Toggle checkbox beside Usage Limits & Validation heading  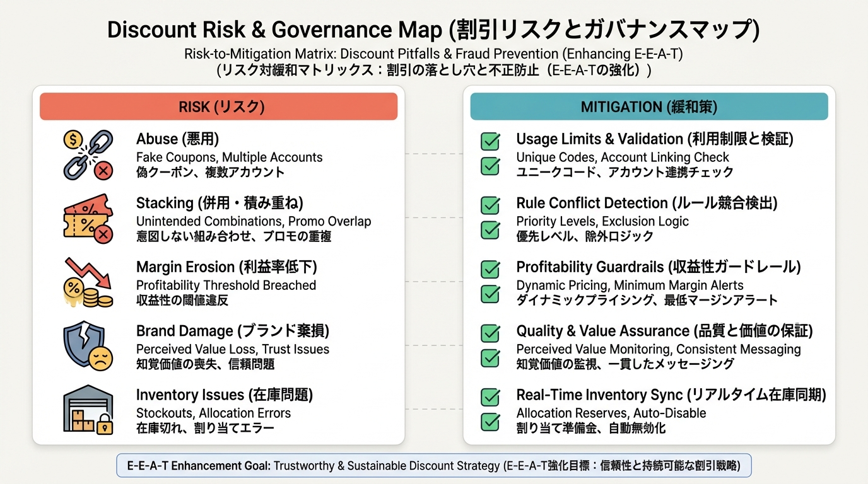[490, 141]
